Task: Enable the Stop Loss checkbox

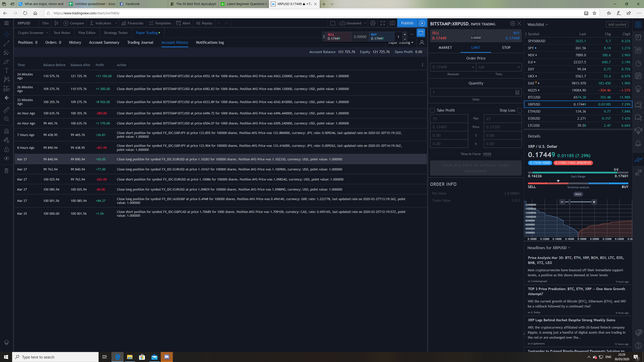Action: point(519,110)
